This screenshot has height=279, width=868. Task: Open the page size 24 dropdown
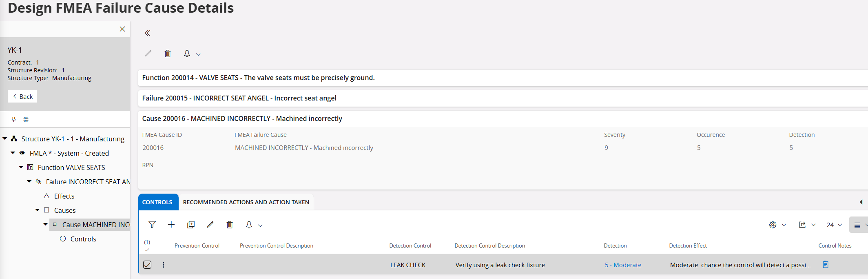[x=834, y=225]
